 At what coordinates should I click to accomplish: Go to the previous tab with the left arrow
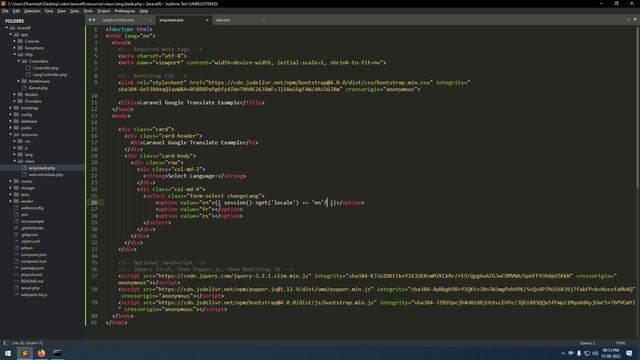[x=90, y=20]
